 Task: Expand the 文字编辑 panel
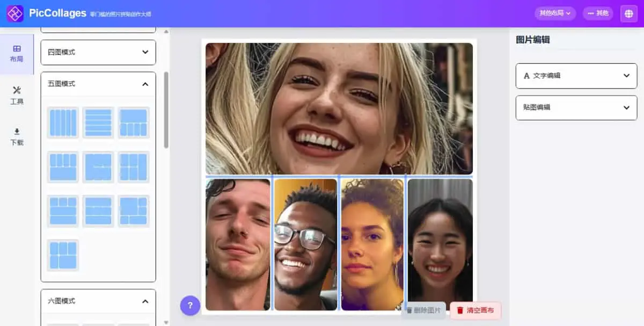click(576, 76)
